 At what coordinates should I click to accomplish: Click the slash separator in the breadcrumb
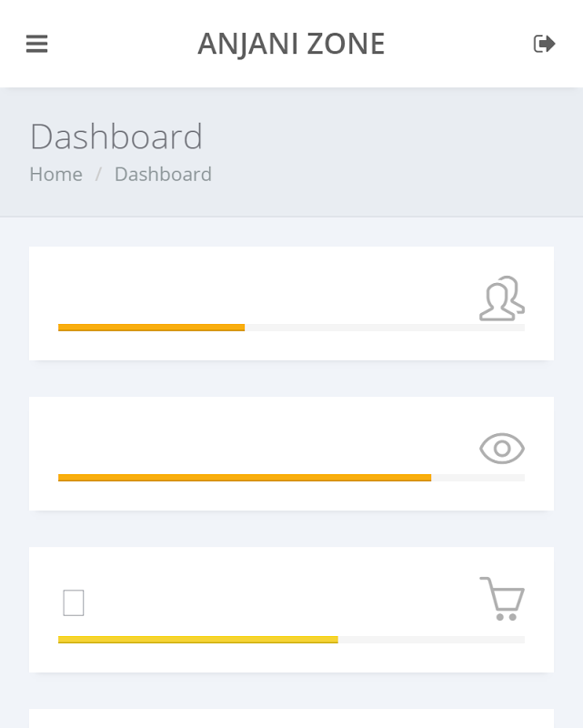(x=98, y=174)
